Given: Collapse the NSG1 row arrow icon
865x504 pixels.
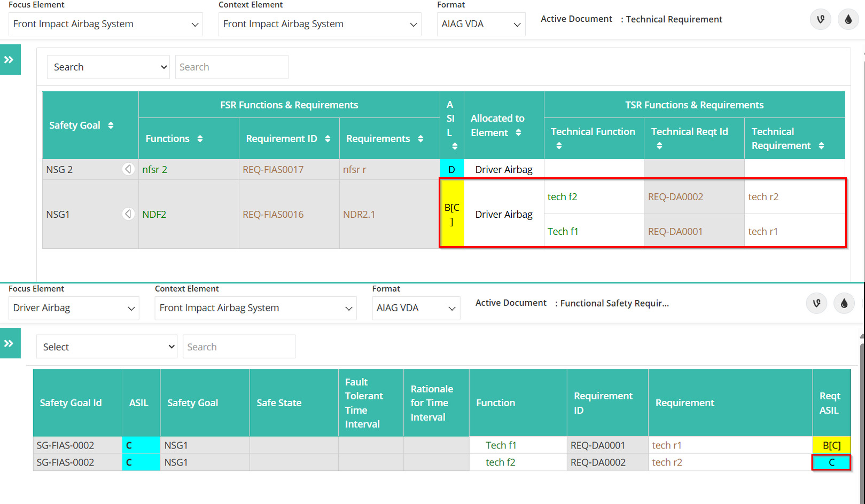Looking at the screenshot, I should (x=128, y=214).
